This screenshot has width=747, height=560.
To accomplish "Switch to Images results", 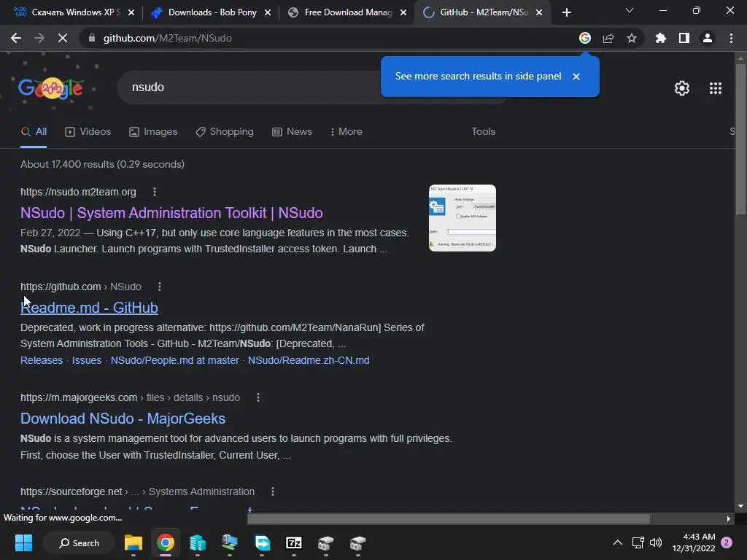I will pos(153,132).
